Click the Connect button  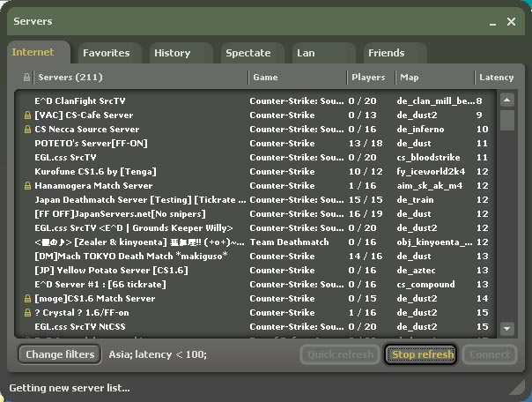(x=490, y=354)
